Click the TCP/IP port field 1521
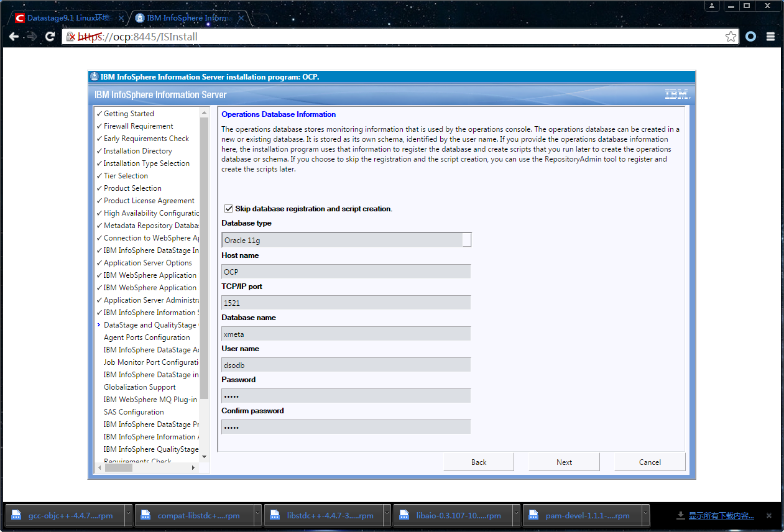This screenshot has height=532, width=784. coord(346,303)
